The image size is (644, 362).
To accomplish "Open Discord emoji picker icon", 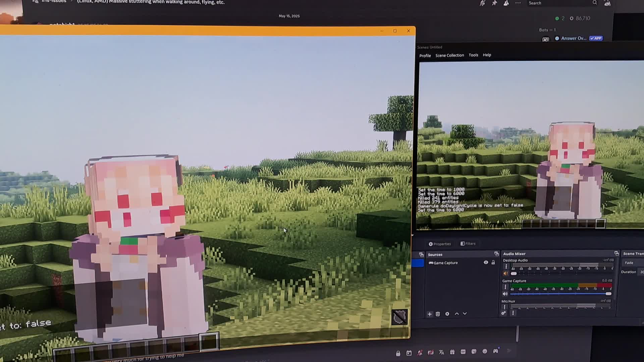I will click(x=485, y=351).
